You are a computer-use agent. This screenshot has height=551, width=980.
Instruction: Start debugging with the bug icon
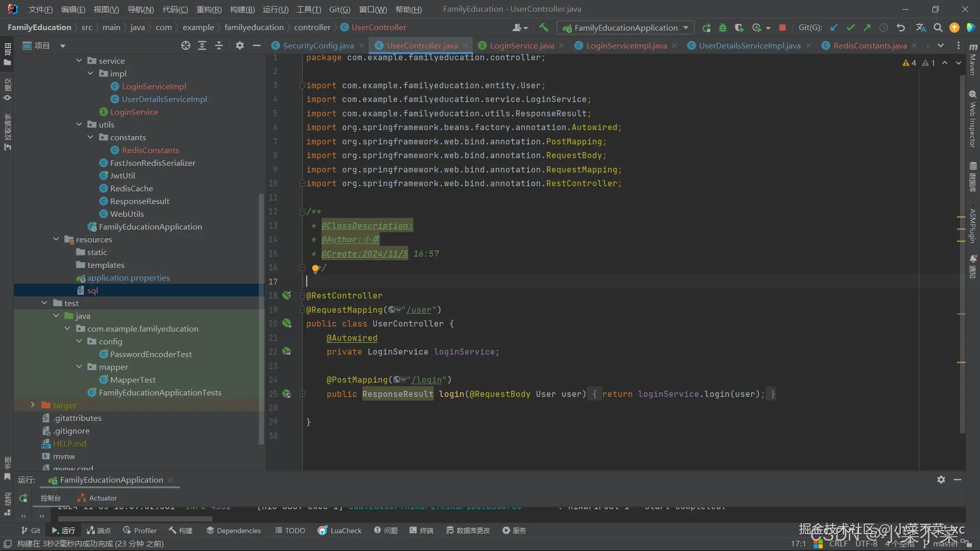click(x=723, y=28)
